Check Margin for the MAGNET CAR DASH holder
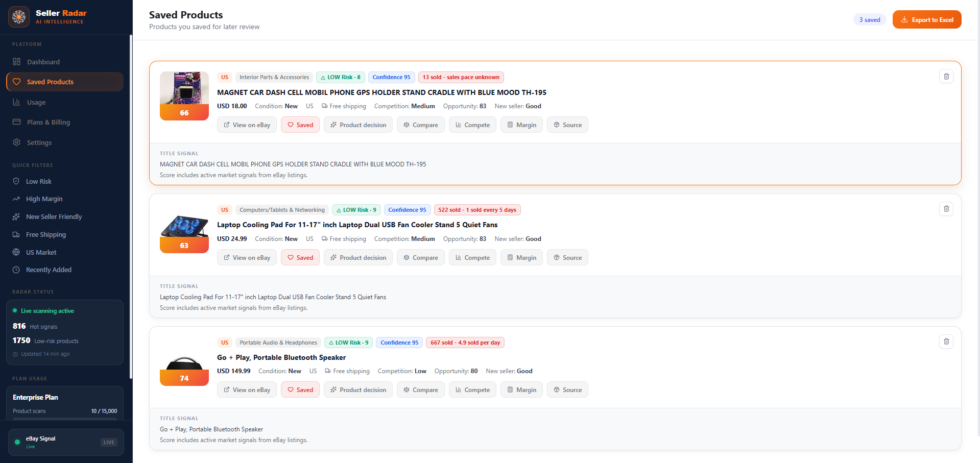 (x=521, y=125)
